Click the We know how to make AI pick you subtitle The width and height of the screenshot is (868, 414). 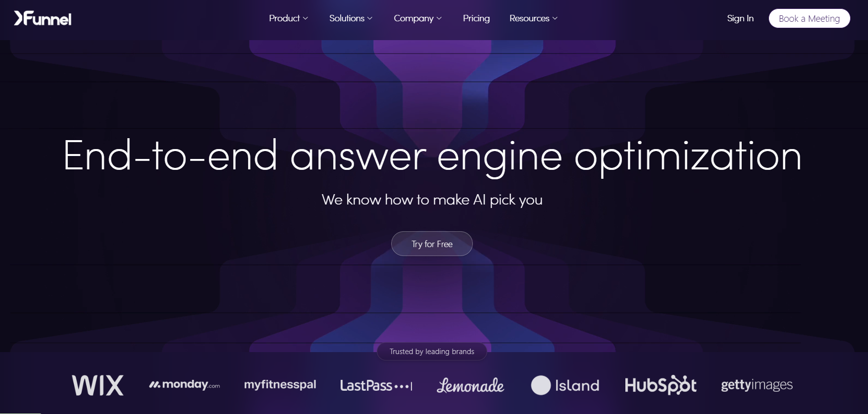point(432,200)
